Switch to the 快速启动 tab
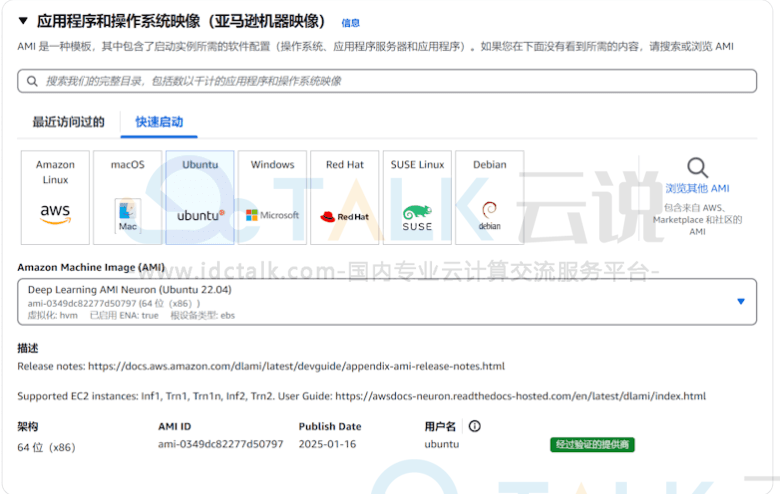 (159, 122)
